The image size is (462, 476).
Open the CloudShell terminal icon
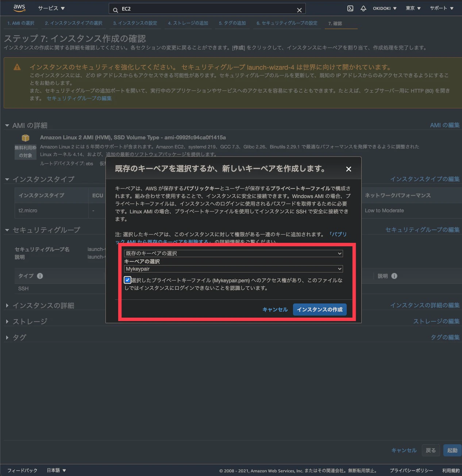350,8
